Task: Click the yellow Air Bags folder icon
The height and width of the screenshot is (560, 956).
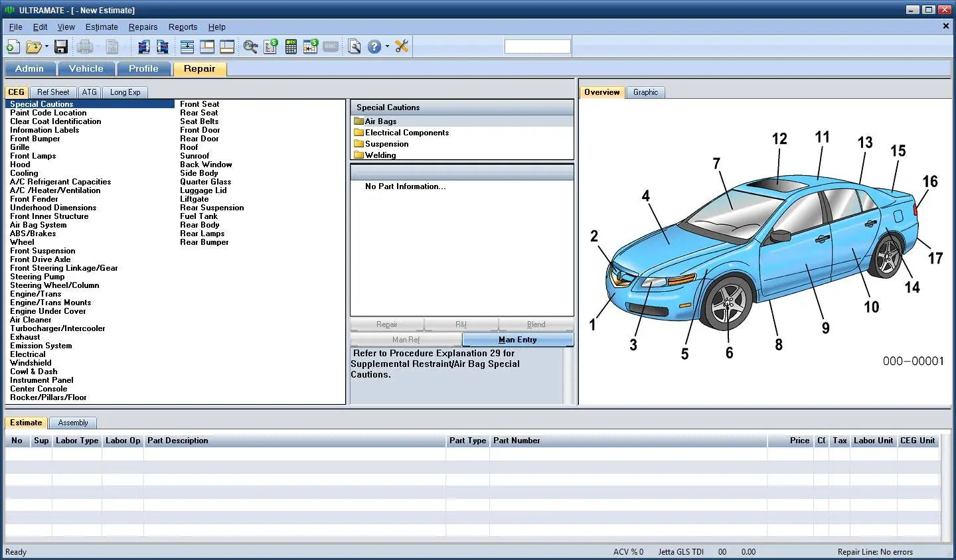Action: tap(358, 121)
